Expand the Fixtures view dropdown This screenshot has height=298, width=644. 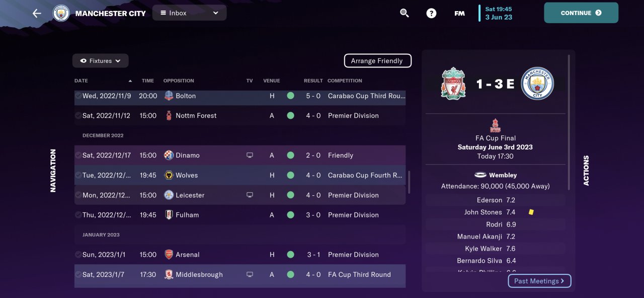(101, 61)
